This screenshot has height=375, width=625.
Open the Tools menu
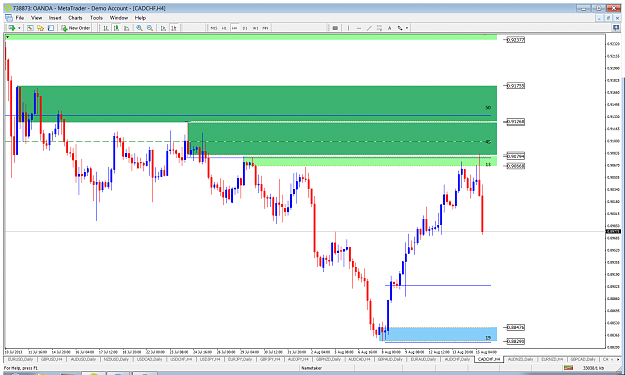(96, 18)
